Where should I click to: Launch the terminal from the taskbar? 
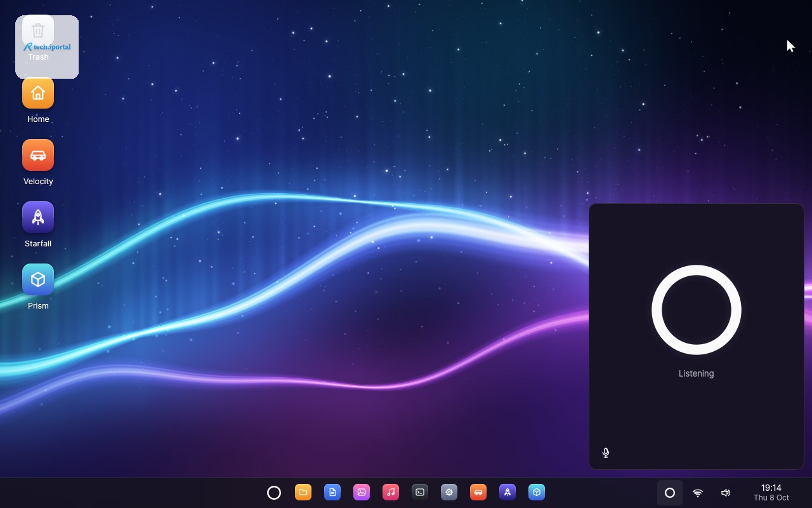tap(420, 493)
